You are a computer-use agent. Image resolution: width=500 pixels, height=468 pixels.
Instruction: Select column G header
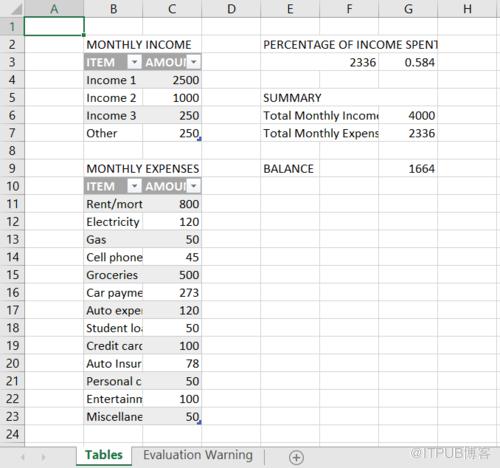pos(408,9)
